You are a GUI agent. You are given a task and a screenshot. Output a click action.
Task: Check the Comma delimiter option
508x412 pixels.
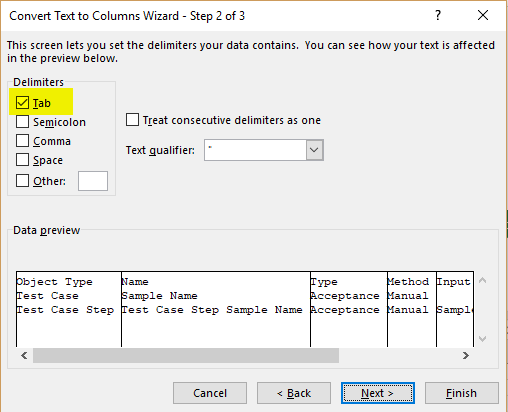coord(22,141)
